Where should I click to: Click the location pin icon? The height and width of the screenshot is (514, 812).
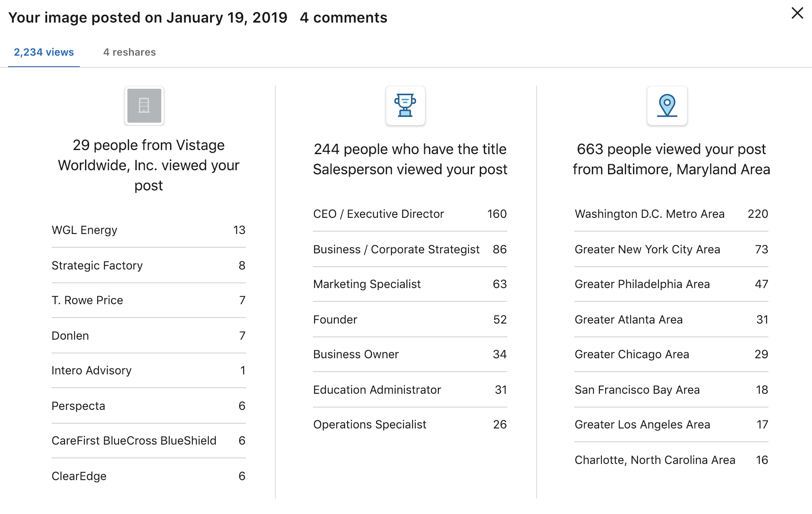coord(667,106)
